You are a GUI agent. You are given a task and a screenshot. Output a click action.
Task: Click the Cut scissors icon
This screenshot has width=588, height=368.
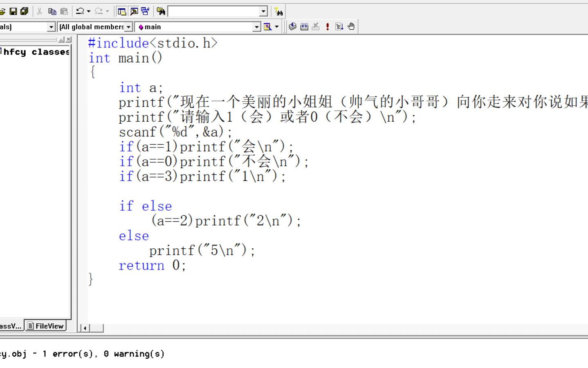pos(40,11)
